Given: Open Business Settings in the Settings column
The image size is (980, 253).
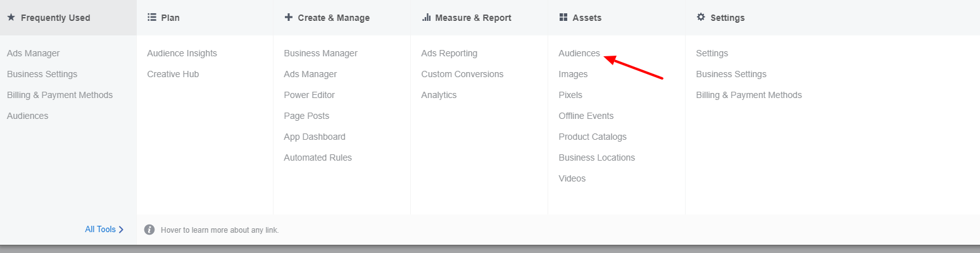Looking at the screenshot, I should [x=731, y=75].
